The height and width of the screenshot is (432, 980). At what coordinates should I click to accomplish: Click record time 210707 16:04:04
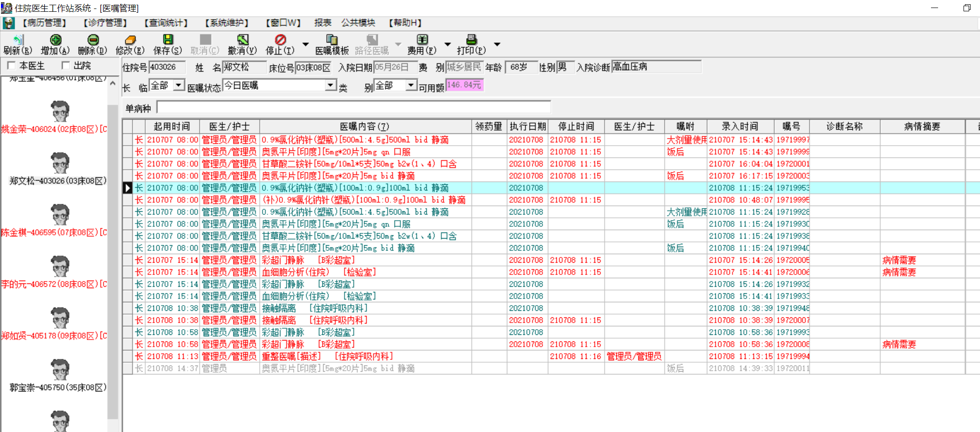click(741, 164)
